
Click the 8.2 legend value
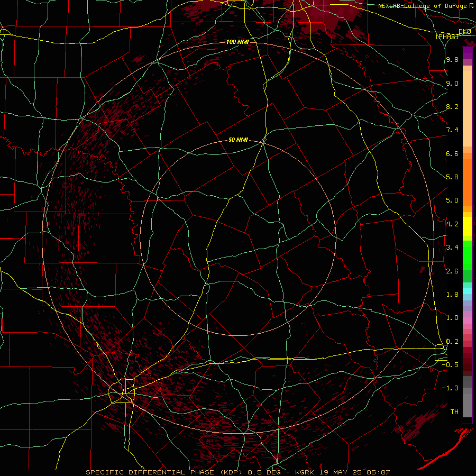(x=452, y=106)
